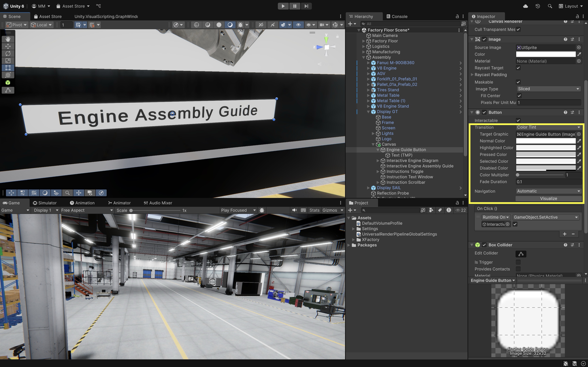Open the Navigation dropdown set to Automatic

click(548, 191)
